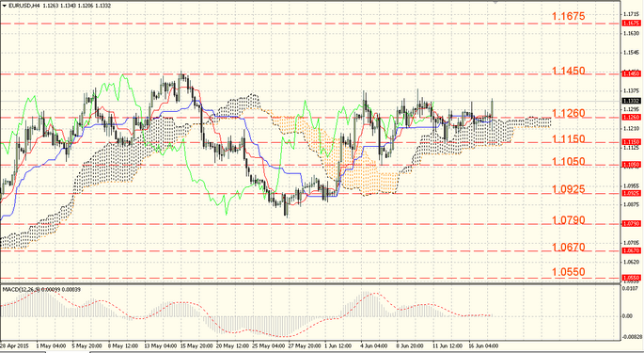Select the red 1.0790 axis price tag
The height and width of the screenshot is (353, 644).
[631, 223]
